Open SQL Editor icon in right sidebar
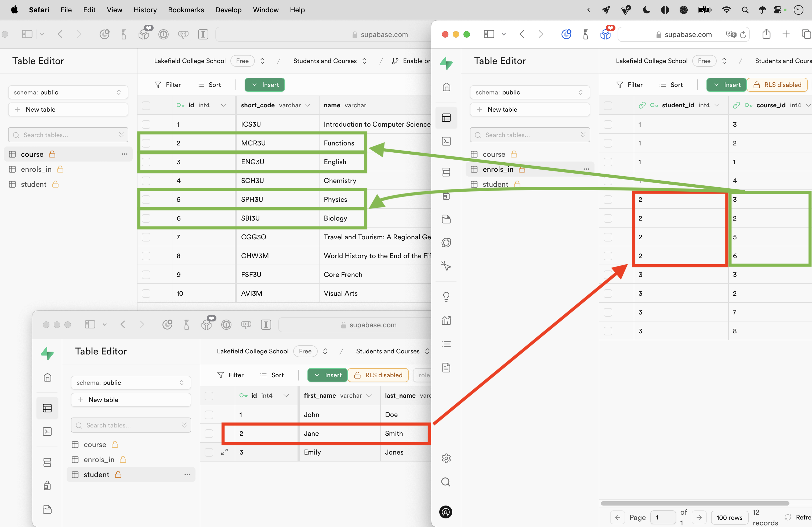Screen dimensions: 812x527 [446, 141]
